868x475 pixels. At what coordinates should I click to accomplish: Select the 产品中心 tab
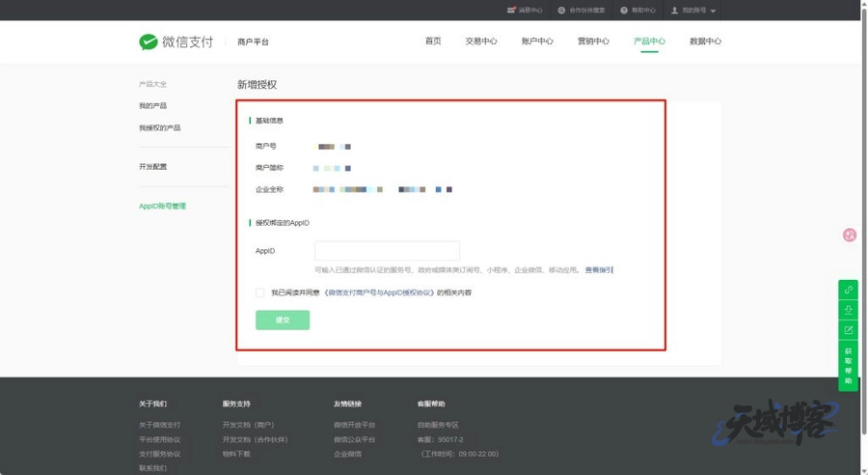[649, 41]
